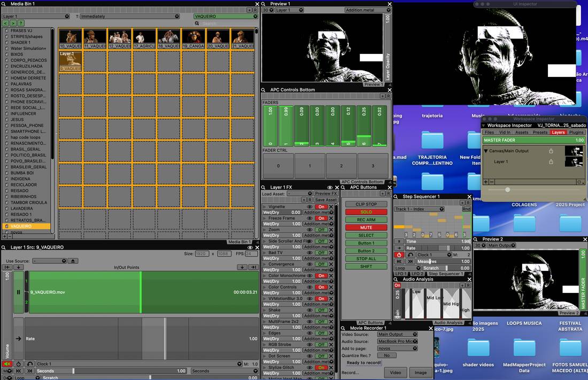588x380 pixels.
Task: Click the CLIP STOP button
Action: coord(366,204)
